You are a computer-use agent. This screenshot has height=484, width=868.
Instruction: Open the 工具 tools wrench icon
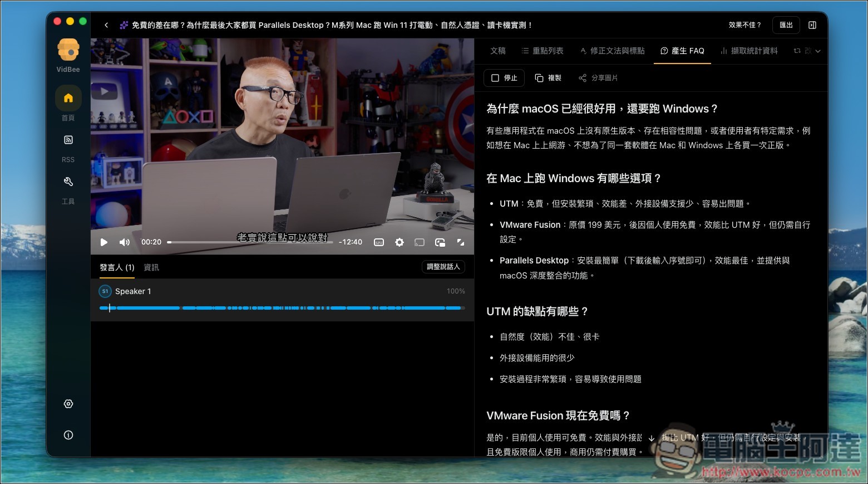pos(68,182)
